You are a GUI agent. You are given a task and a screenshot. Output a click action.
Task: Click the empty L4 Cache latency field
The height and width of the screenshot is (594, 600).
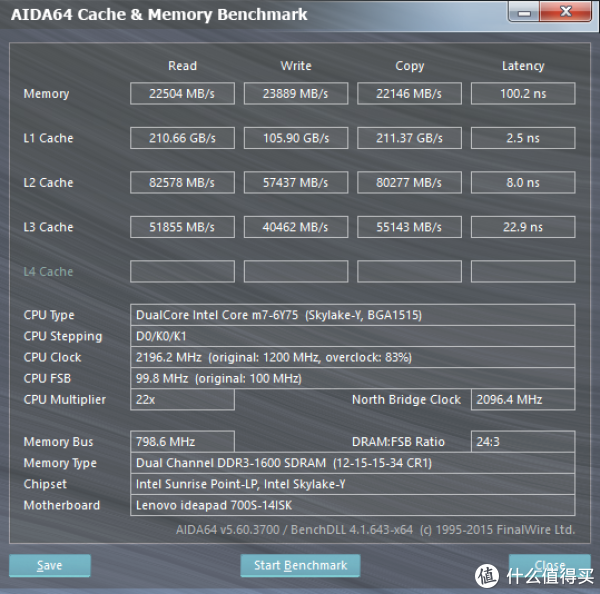523,271
